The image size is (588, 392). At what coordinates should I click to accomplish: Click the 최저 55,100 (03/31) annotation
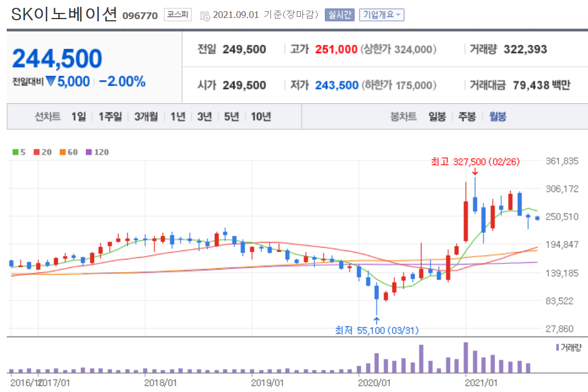[376, 330]
